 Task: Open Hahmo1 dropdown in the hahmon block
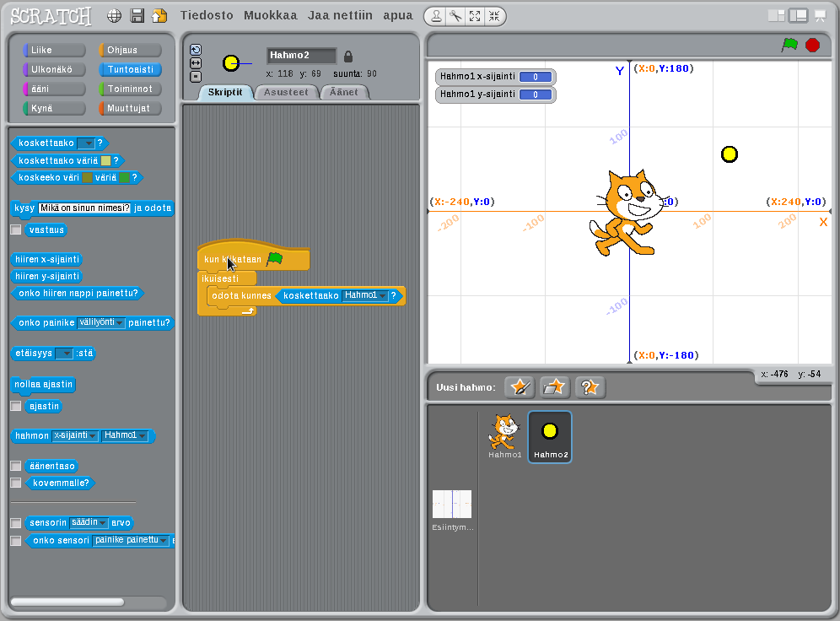point(124,435)
